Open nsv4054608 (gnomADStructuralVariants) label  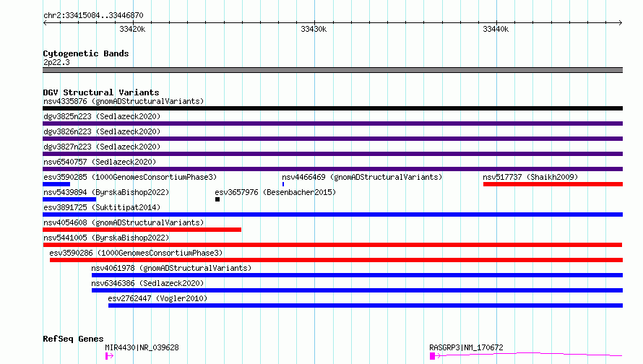[124, 222]
